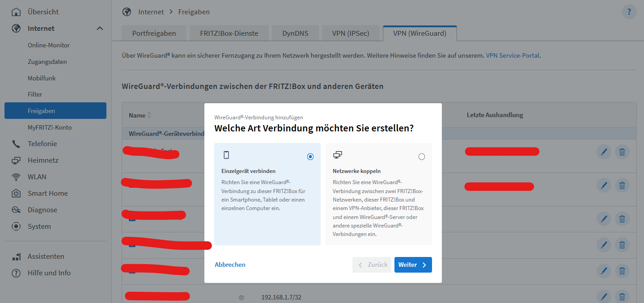Open the VPN Service-Portal link

[513, 56]
